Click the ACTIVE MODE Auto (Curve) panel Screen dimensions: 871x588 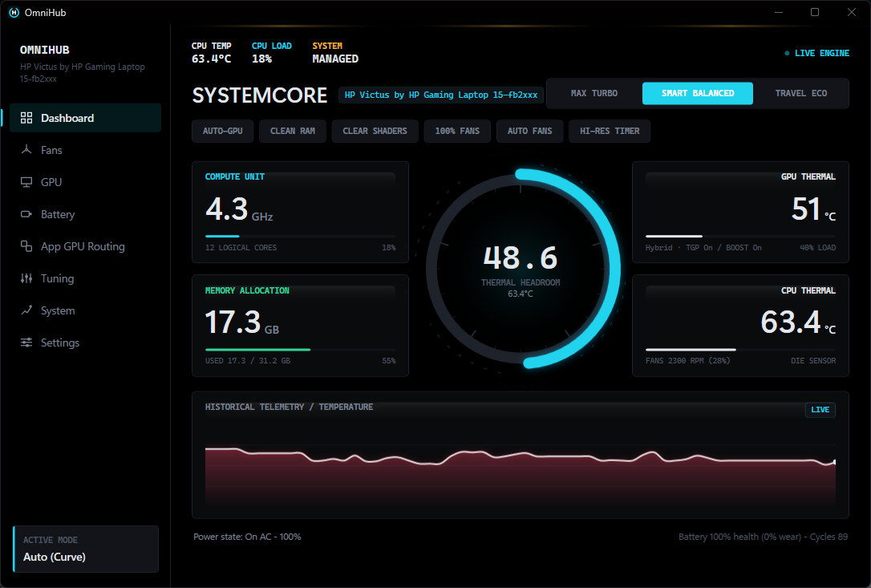pos(86,549)
